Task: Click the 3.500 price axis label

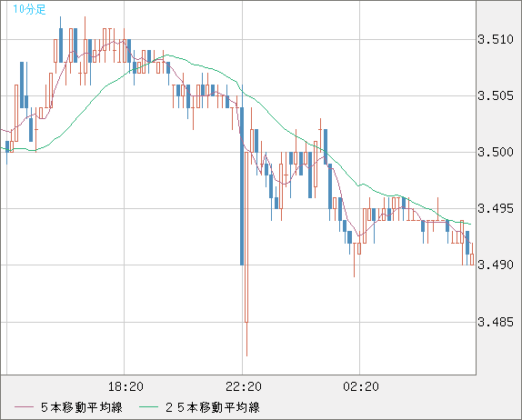Action: point(496,153)
